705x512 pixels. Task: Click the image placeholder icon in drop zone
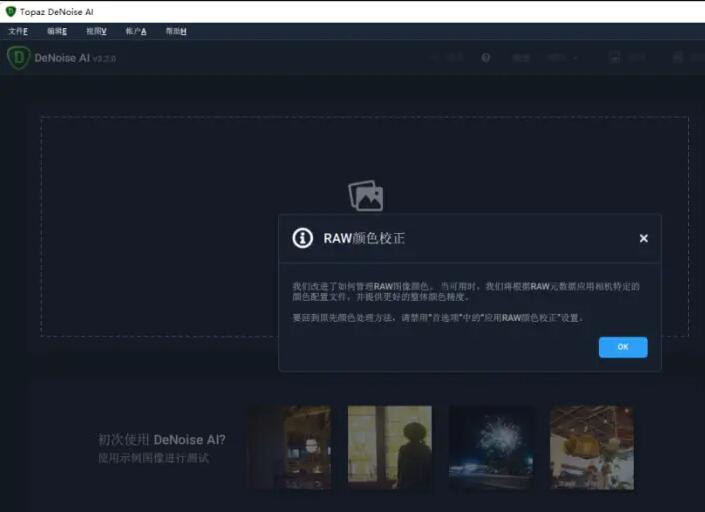click(x=366, y=196)
